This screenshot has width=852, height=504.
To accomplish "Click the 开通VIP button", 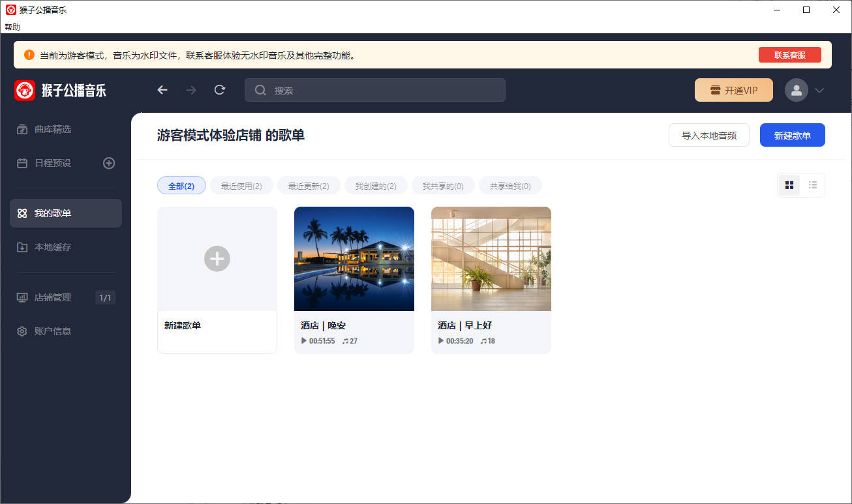I will pyautogui.click(x=734, y=90).
